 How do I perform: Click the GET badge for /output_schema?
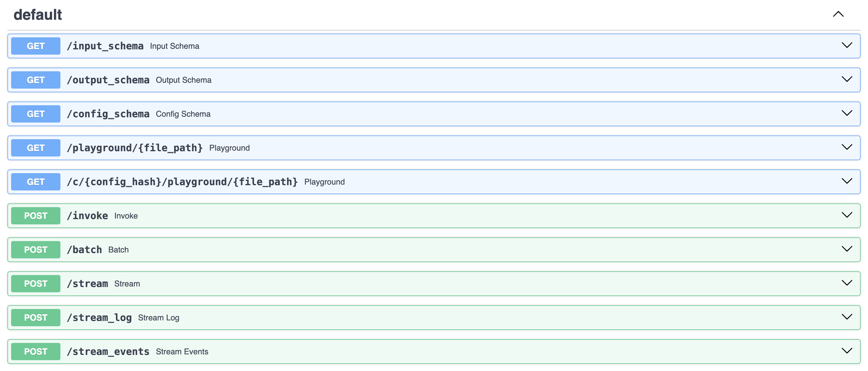pyautogui.click(x=36, y=80)
